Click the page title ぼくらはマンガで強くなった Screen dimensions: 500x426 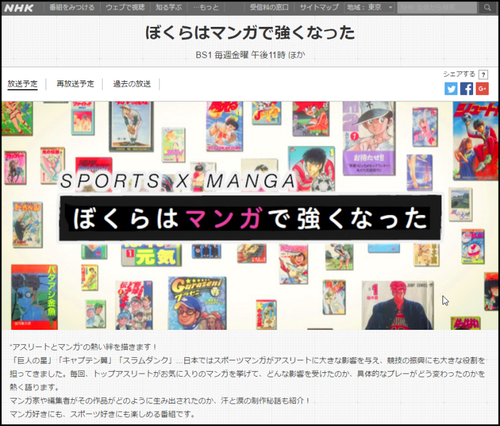pos(250,33)
